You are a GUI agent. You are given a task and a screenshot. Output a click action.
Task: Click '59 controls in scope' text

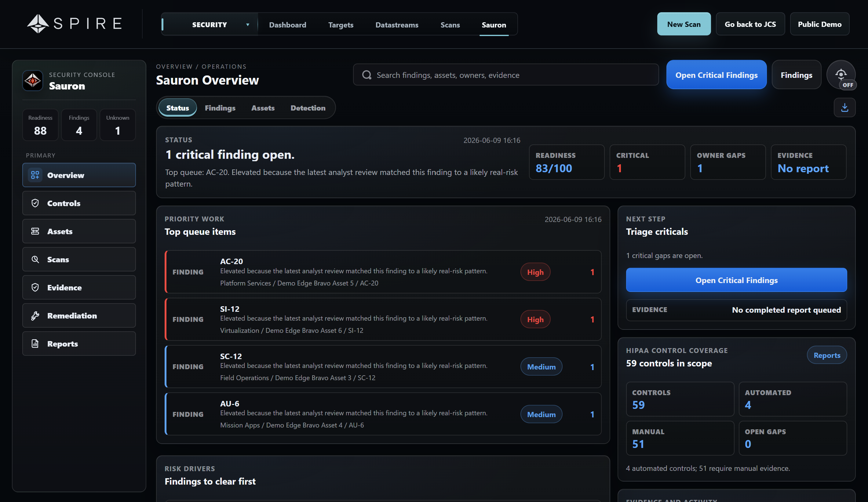click(x=669, y=363)
